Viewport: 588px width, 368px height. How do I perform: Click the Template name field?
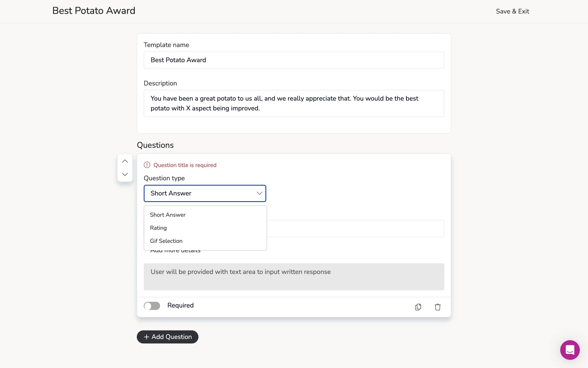tap(294, 60)
